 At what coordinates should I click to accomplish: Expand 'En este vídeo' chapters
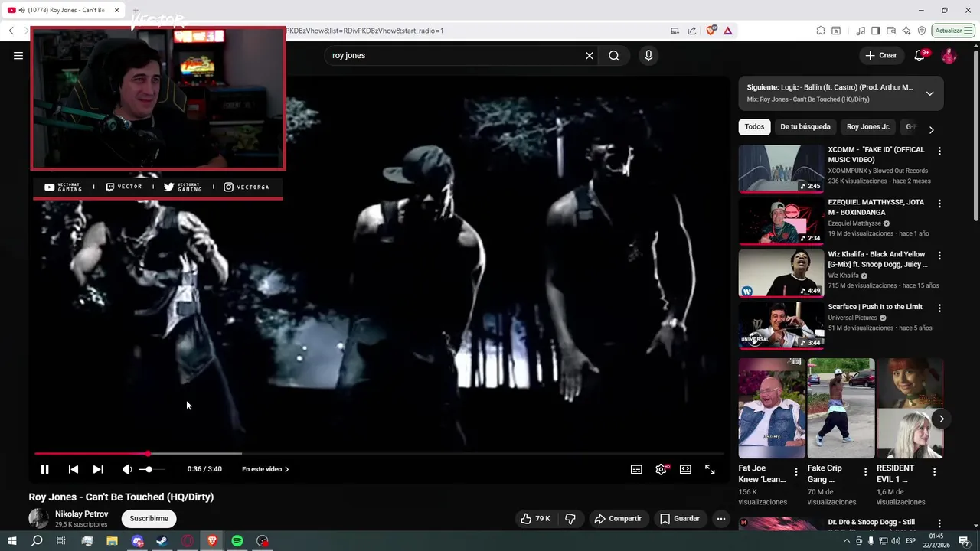pyautogui.click(x=266, y=469)
